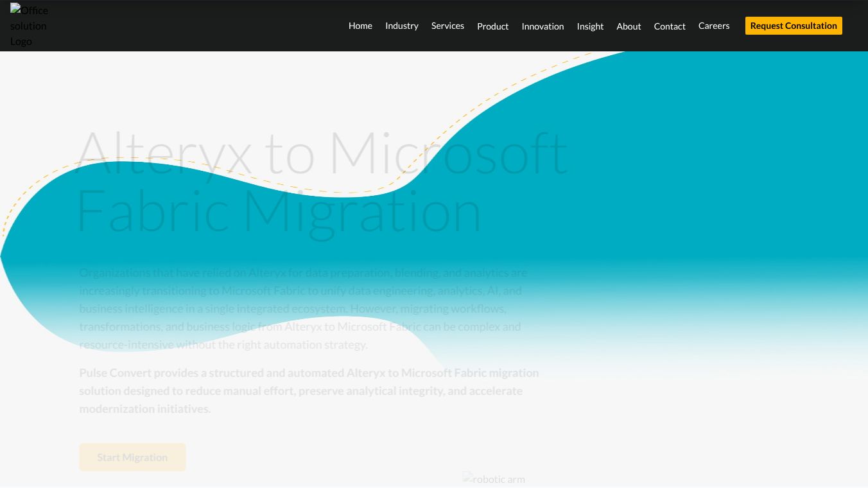Click the yellow Request Consultation button

(794, 26)
